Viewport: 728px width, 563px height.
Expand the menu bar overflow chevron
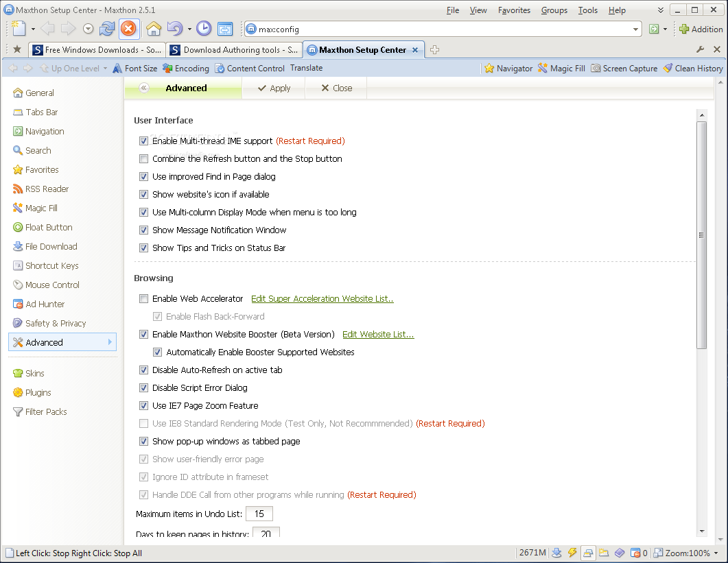click(660, 10)
